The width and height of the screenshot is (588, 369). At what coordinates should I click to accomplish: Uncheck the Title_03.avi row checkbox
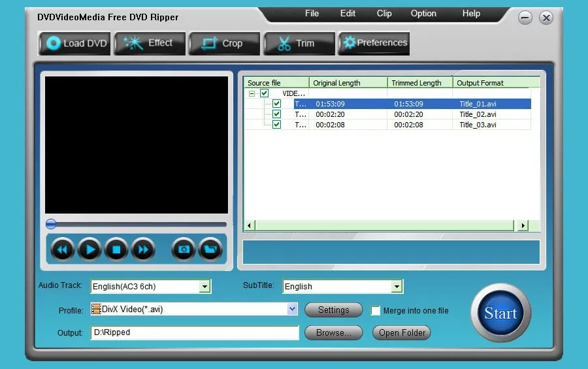coord(276,125)
